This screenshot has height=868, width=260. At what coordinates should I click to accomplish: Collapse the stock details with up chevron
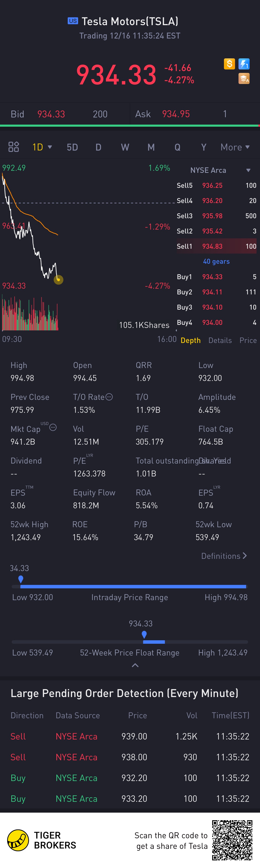pos(135,665)
